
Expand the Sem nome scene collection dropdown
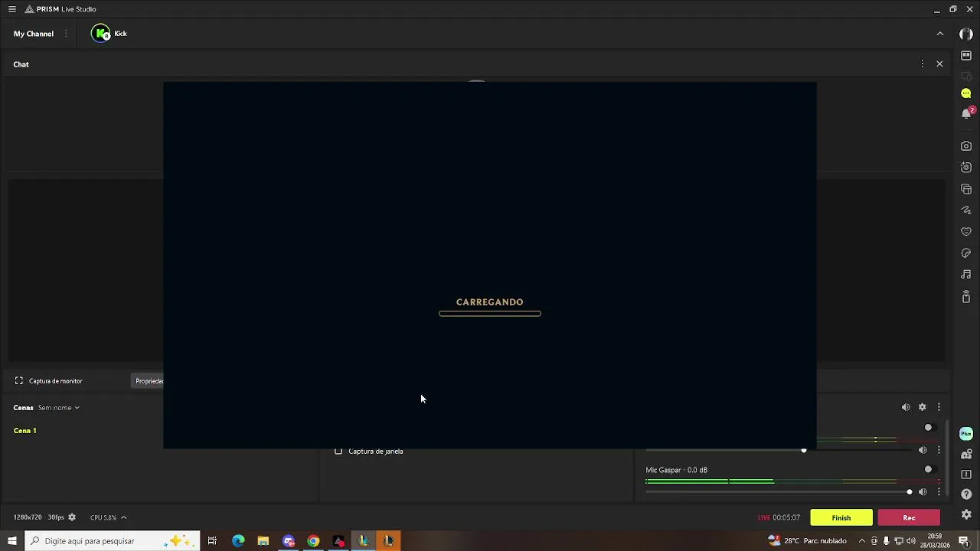coord(59,408)
